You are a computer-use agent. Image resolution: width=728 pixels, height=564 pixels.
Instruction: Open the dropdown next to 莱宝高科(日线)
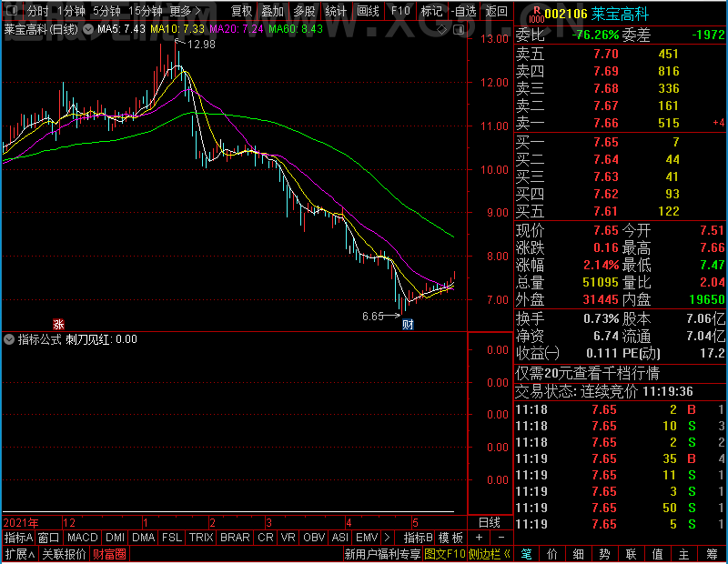pyautogui.click(x=88, y=29)
